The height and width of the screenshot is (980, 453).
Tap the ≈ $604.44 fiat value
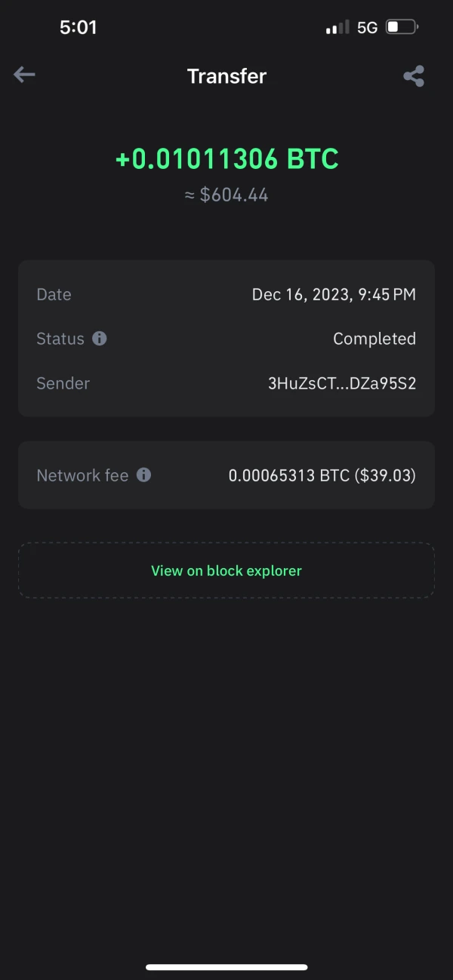point(226,195)
